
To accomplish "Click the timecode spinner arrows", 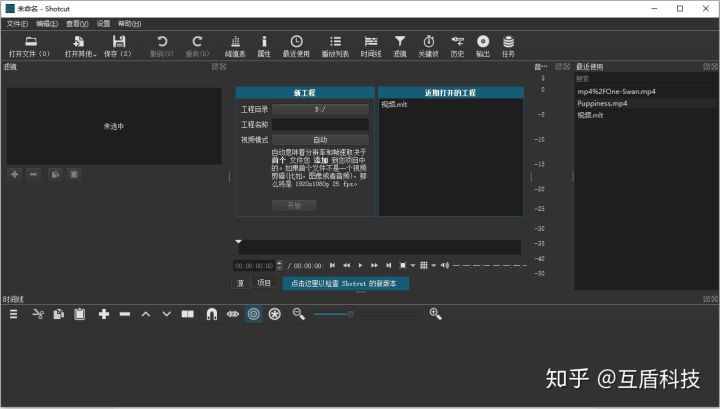I will pos(279,266).
